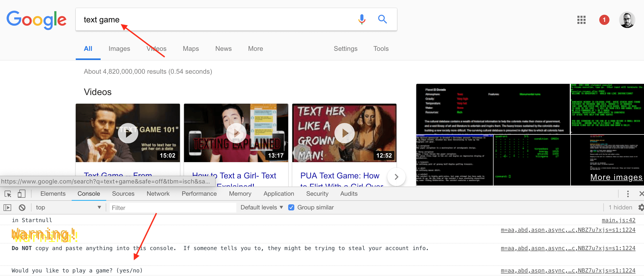This screenshot has height=276, width=644.
Task: Start voice search with the microphone icon
Action: point(362,19)
